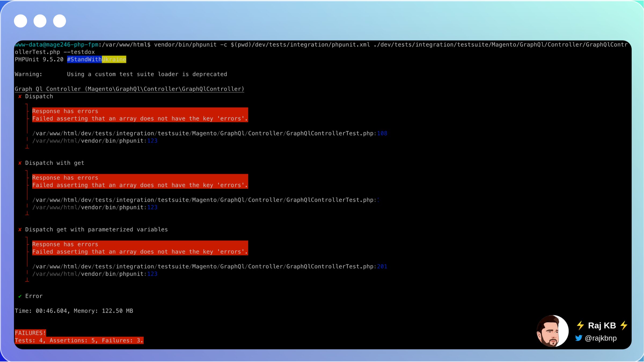Click the third white window dot

(x=60, y=21)
